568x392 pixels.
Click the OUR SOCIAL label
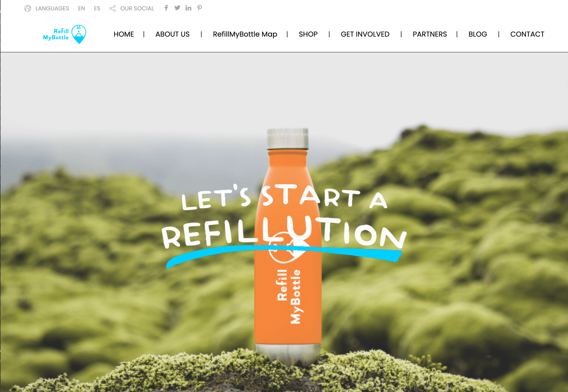[137, 8]
